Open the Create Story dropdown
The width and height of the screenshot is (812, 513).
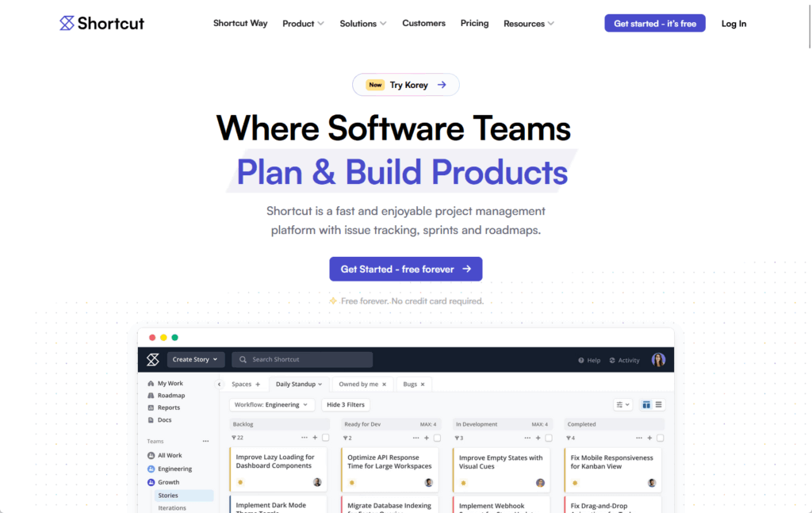tap(195, 359)
